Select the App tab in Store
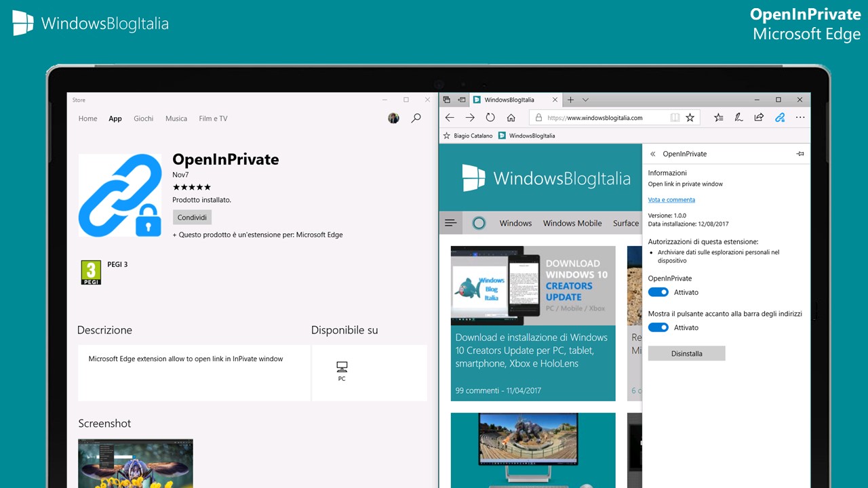This screenshot has height=488, width=868. pyautogui.click(x=115, y=119)
